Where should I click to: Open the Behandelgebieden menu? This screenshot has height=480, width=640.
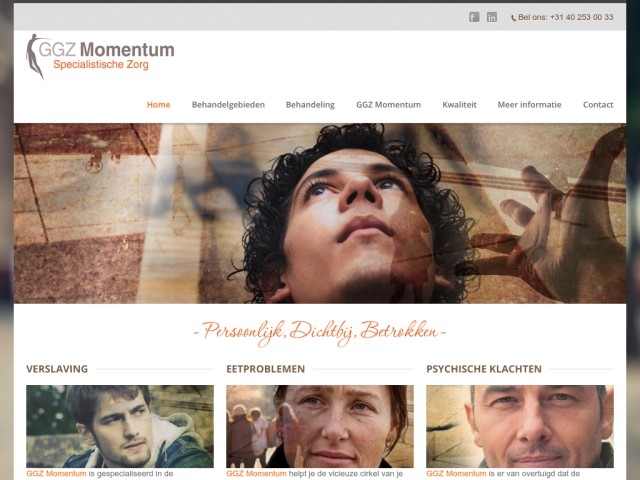point(228,105)
